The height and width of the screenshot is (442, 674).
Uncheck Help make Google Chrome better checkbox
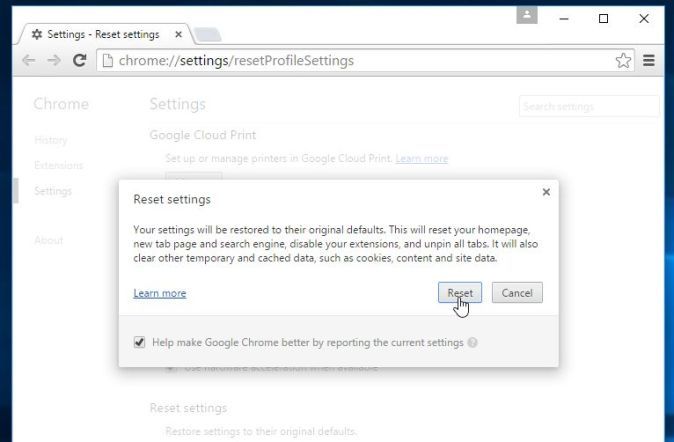[x=139, y=342]
